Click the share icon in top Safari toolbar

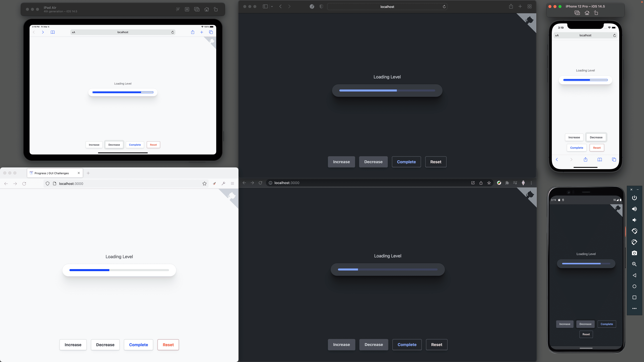(x=510, y=6)
